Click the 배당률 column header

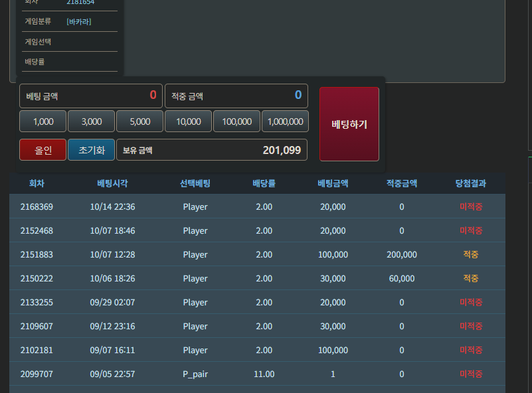pos(264,183)
